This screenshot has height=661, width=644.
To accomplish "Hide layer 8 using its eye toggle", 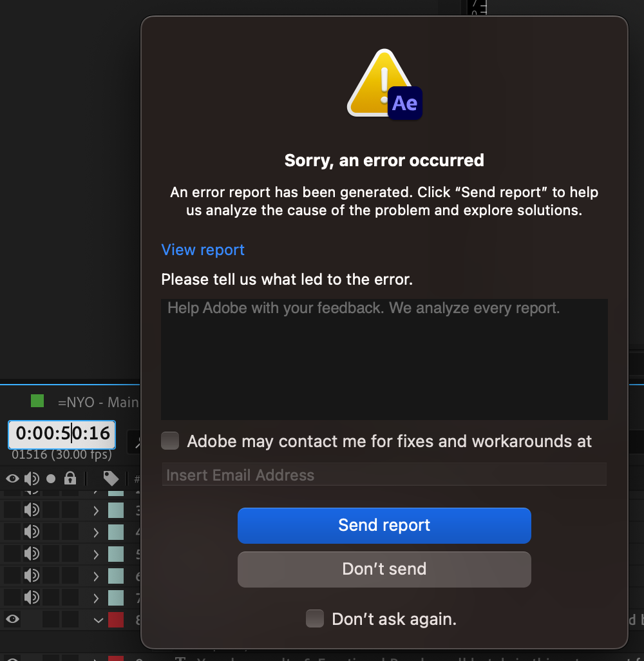I will [11, 619].
